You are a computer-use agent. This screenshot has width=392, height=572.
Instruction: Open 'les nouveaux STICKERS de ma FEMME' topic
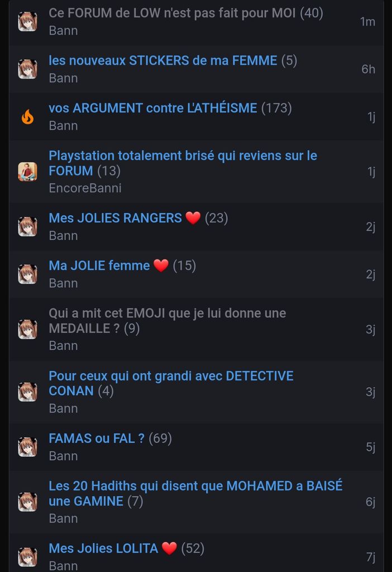click(x=163, y=60)
